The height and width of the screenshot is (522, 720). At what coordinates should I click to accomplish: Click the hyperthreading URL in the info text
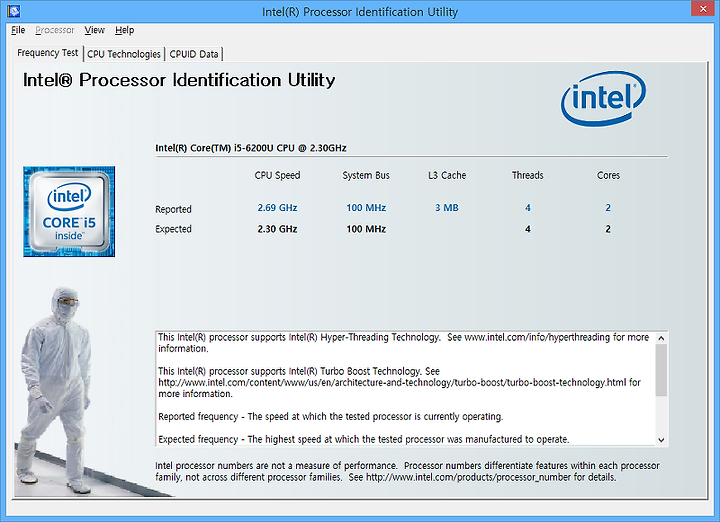point(537,337)
